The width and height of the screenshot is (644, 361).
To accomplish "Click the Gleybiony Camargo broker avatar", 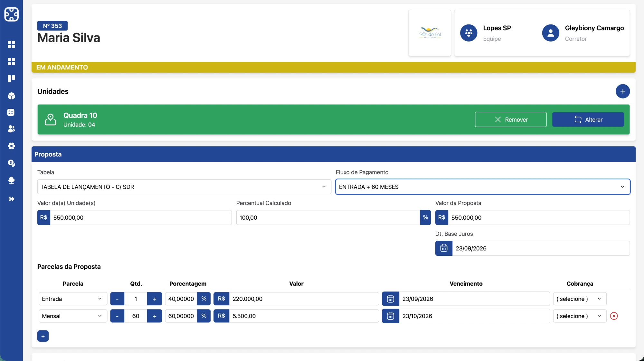I will [x=551, y=33].
